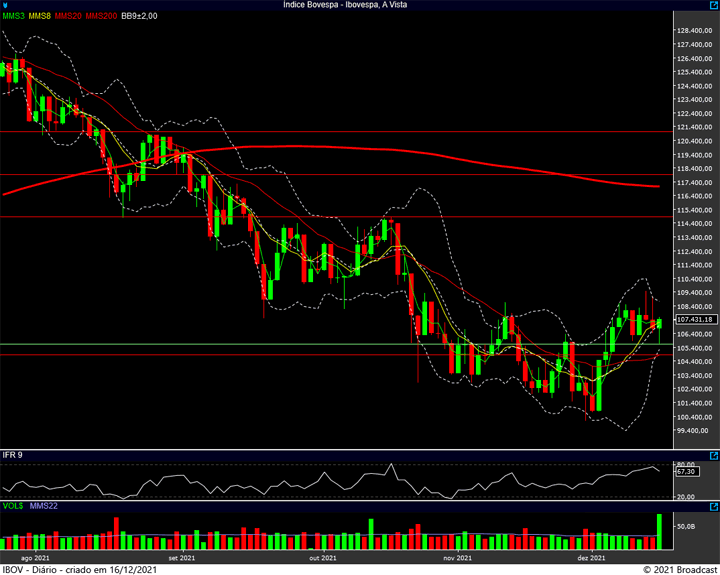
Task: Click the tallest green volume bar
Action: pyautogui.click(x=659, y=532)
